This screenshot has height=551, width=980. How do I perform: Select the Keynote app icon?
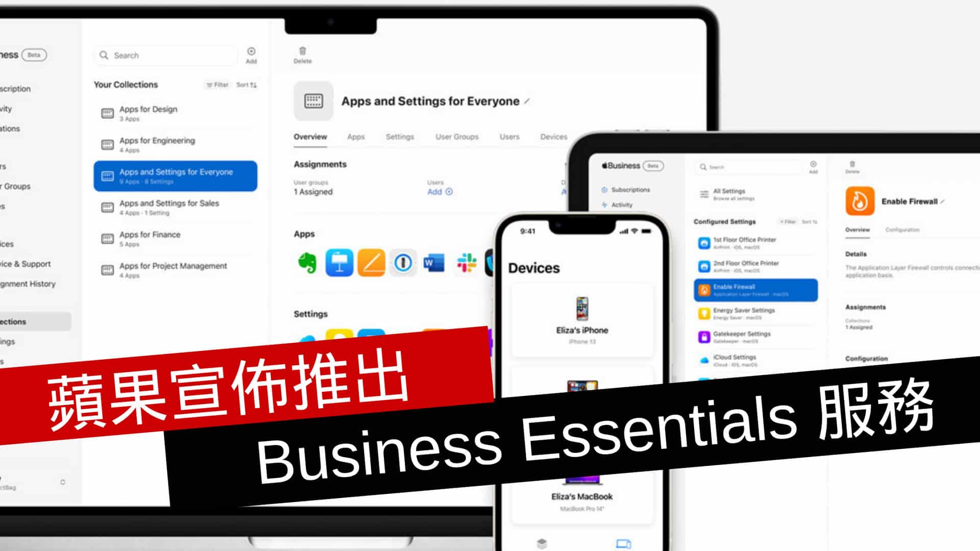click(x=337, y=262)
